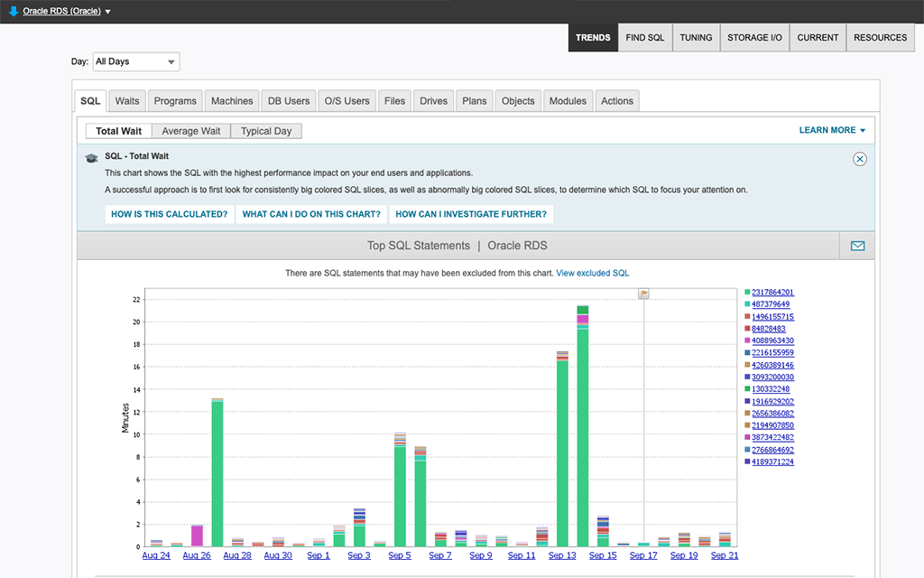Select the Typical Day option
The width and height of the screenshot is (924, 578).
[x=265, y=130]
